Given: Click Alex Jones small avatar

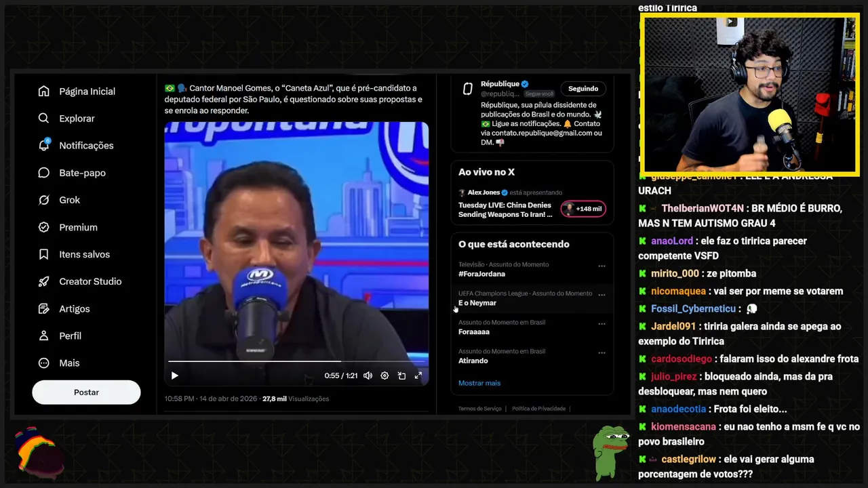Looking at the screenshot, I should (x=462, y=192).
